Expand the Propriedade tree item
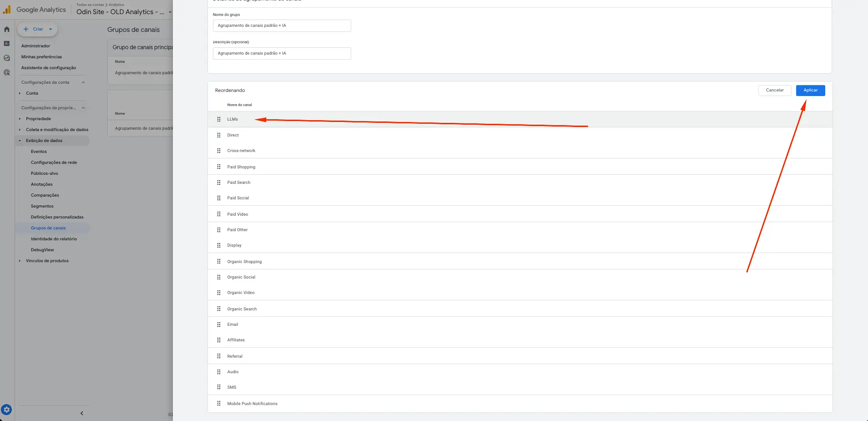Viewport: 868px width, 421px height. 20,119
